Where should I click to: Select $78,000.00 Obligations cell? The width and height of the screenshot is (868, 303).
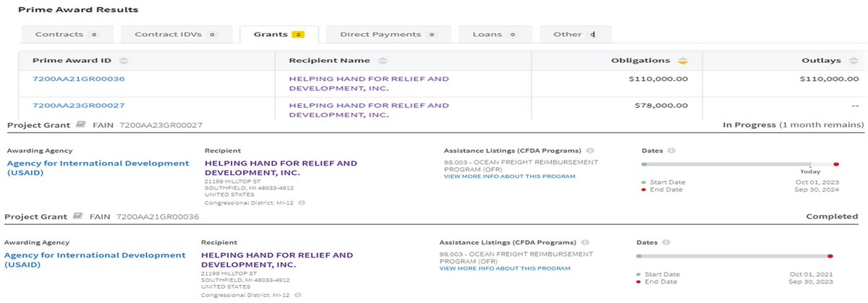(661, 106)
